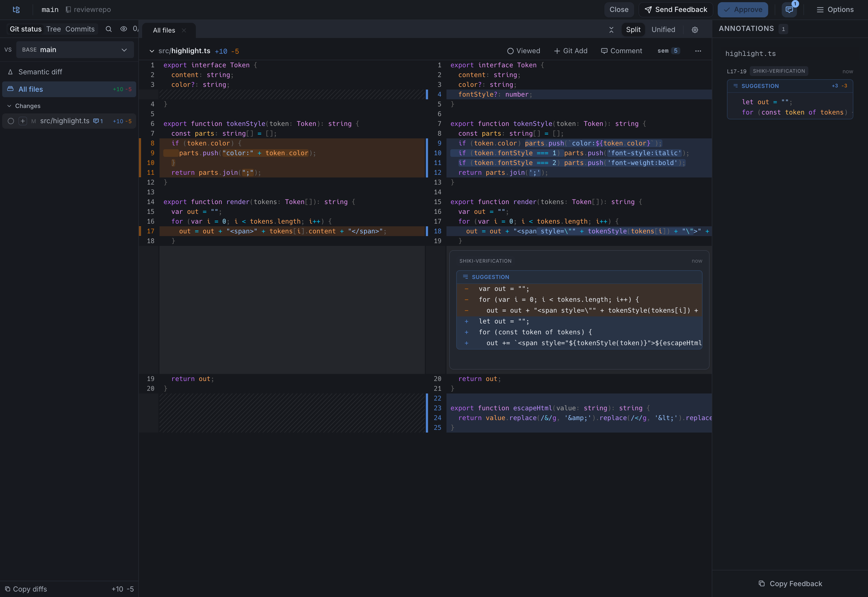
Task: Click the suggestion list icon in inline annotation
Action: (x=465, y=277)
